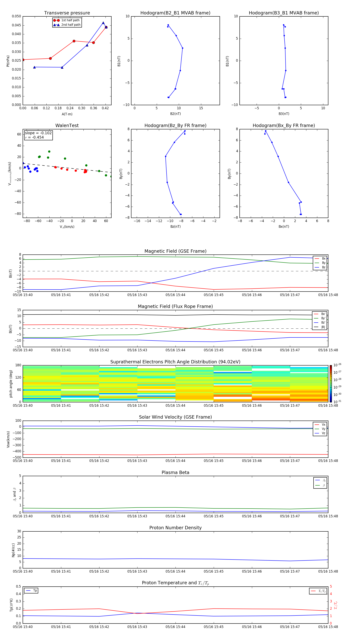Click the "Magnetic Field (Flux Rope Frame)" title
Image resolution: width=351 pixels, height=644 pixels.
(175, 307)
